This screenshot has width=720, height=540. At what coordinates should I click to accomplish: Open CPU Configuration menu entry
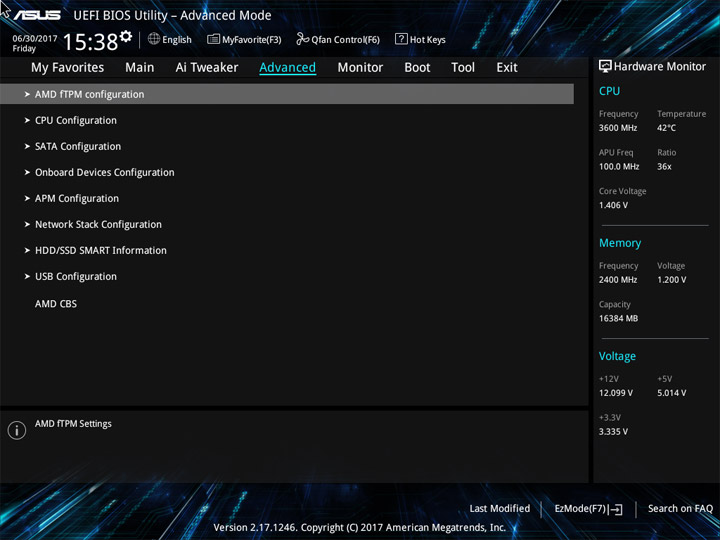[76, 120]
